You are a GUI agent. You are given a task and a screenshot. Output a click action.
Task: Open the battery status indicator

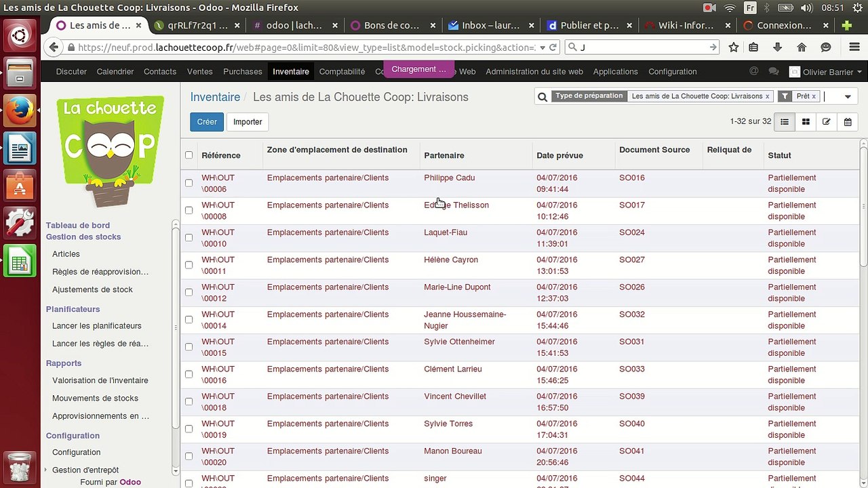[x=787, y=8]
